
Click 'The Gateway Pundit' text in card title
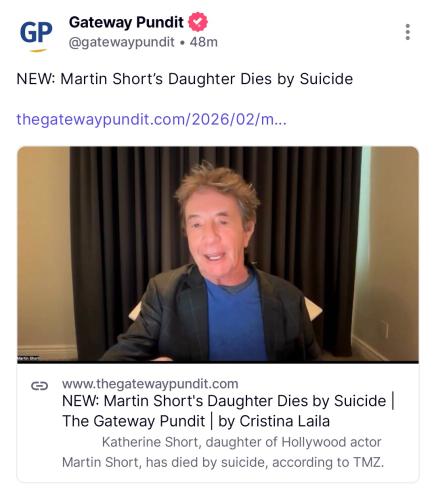click(133, 421)
